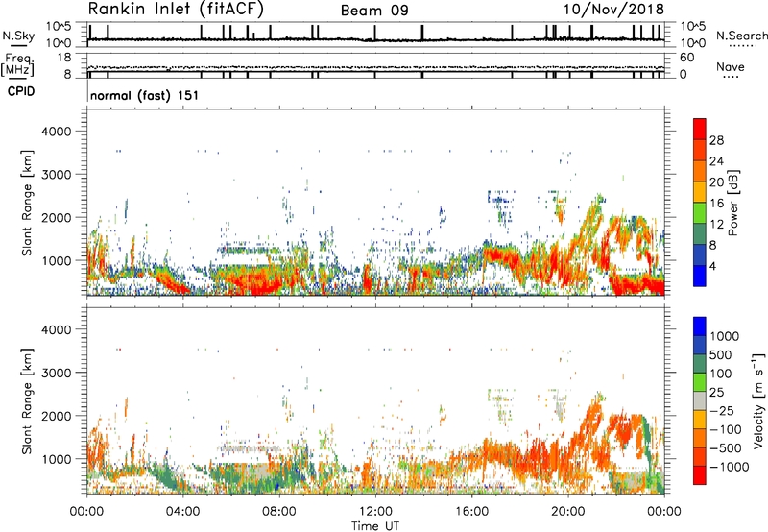Click the 'Velocity [m s-1]' color bar label
Screen dimensions: 768x532
pos(758,400)
